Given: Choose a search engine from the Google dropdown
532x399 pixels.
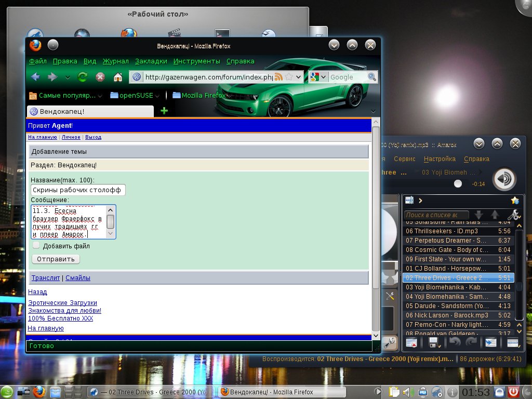Looking at the screenshot, I should coord(323,77).
